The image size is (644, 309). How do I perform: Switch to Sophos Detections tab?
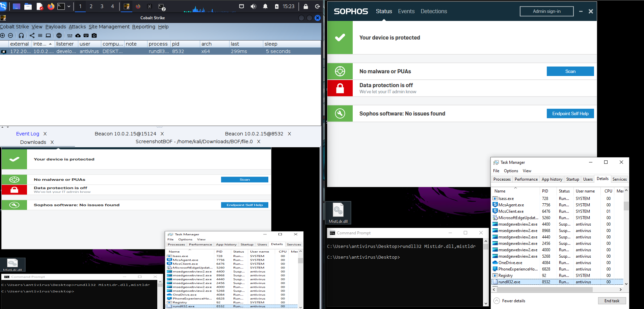point(434,11)
